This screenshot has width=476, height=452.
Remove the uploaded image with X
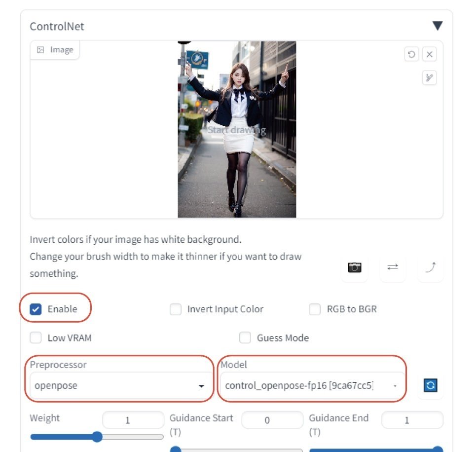tap(429, 54)
